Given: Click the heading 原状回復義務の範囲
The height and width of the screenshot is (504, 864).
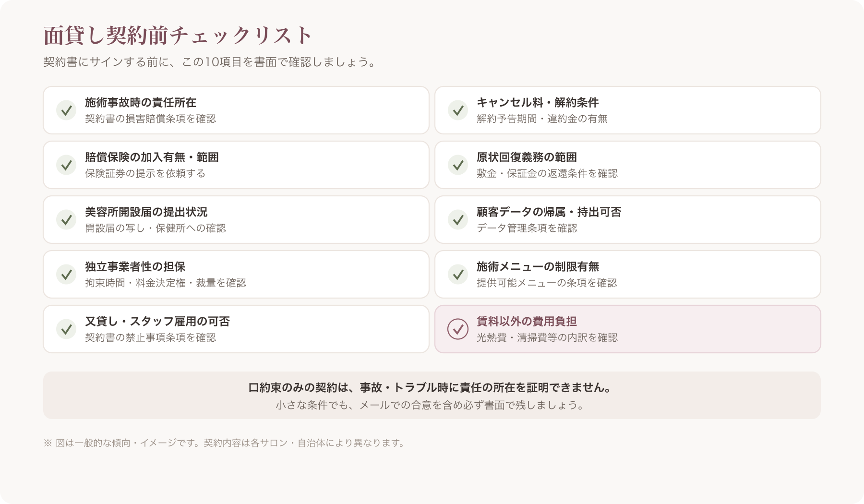Looking at the screenshot, I should pos(527,157).
